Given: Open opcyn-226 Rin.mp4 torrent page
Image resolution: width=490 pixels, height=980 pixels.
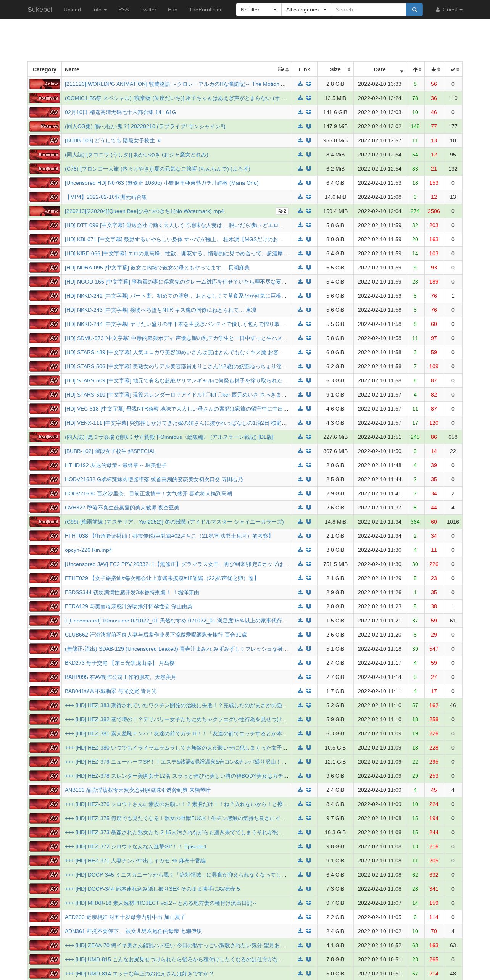Looking at the screenshot, I should 88,550.
